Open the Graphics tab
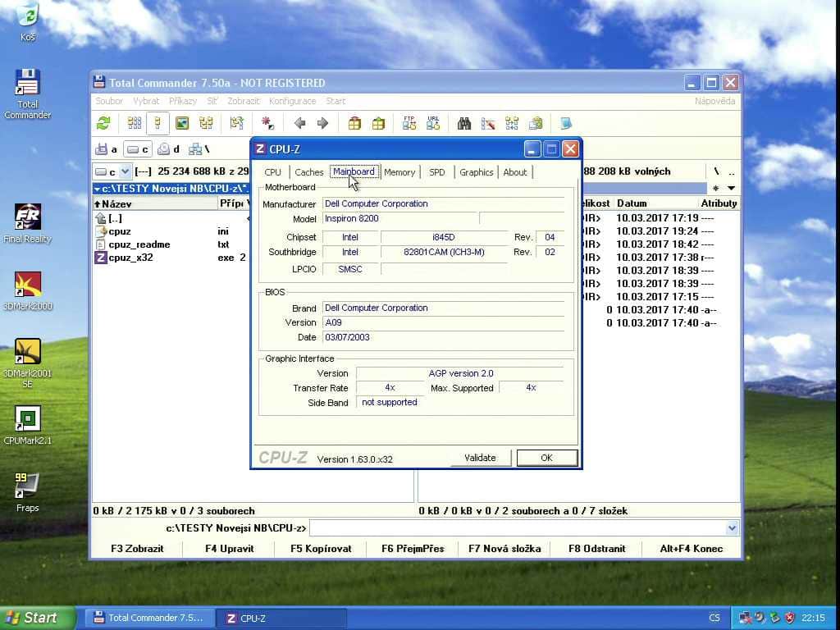 pos(477,172)
